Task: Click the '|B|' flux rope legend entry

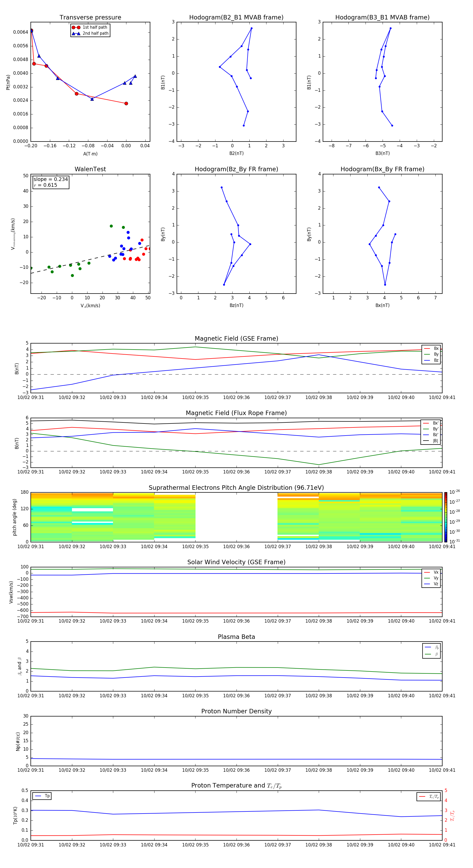Action: (431, 441)
